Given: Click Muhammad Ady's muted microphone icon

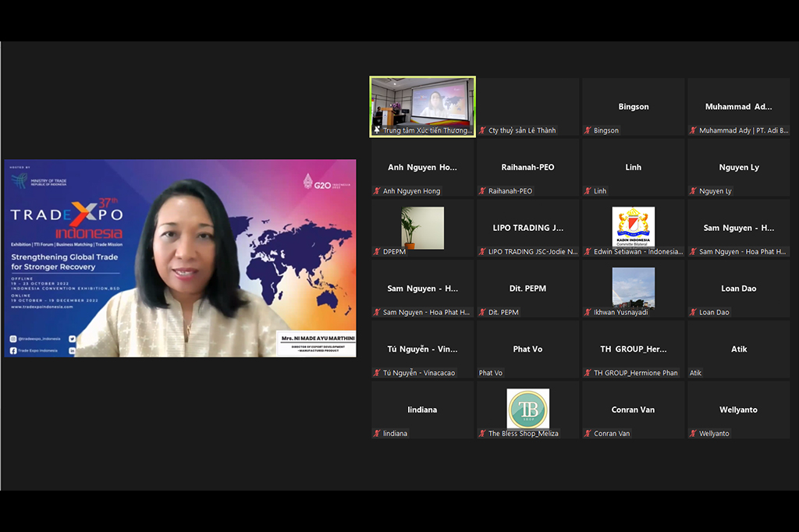Looking at the screenshot, I should pos(693,130).
